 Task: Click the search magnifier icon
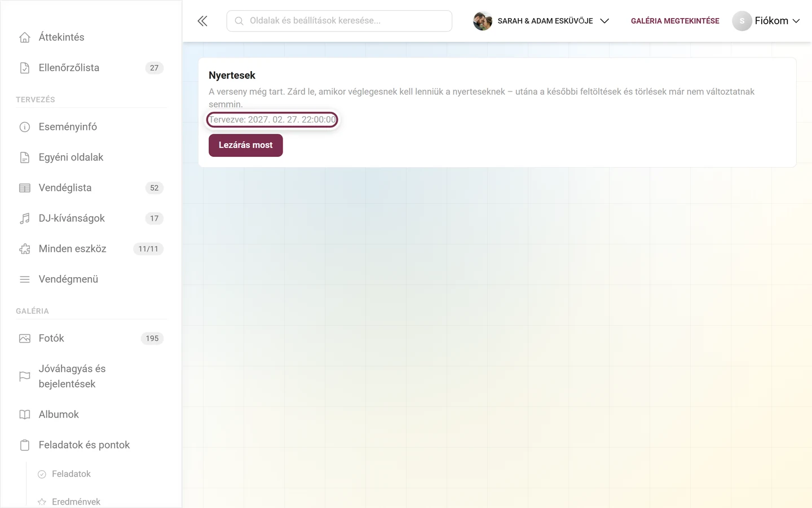tap(239, 21)
